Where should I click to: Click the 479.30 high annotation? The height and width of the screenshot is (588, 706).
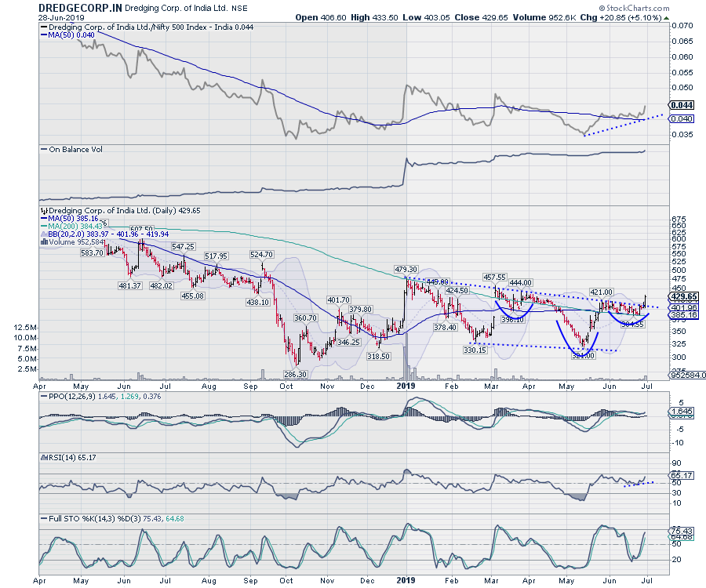(406, 269)
